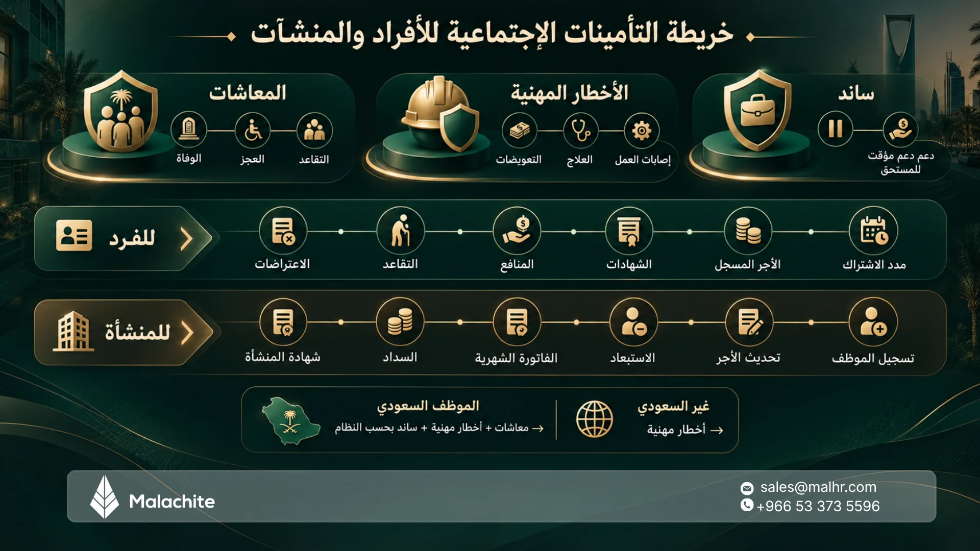Click the تحديث الأجر label
This screenshot has height=551, width=980.
(749, 358)
